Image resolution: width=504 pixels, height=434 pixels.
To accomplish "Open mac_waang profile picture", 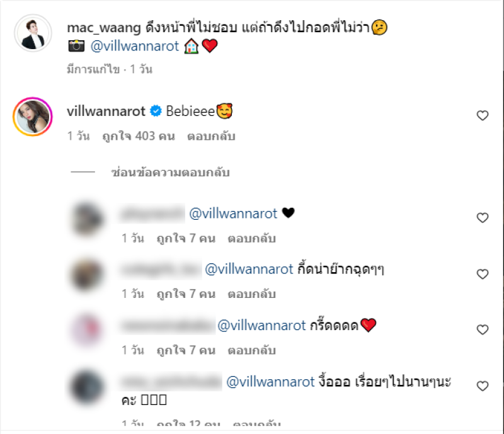I will click(33, 33).
